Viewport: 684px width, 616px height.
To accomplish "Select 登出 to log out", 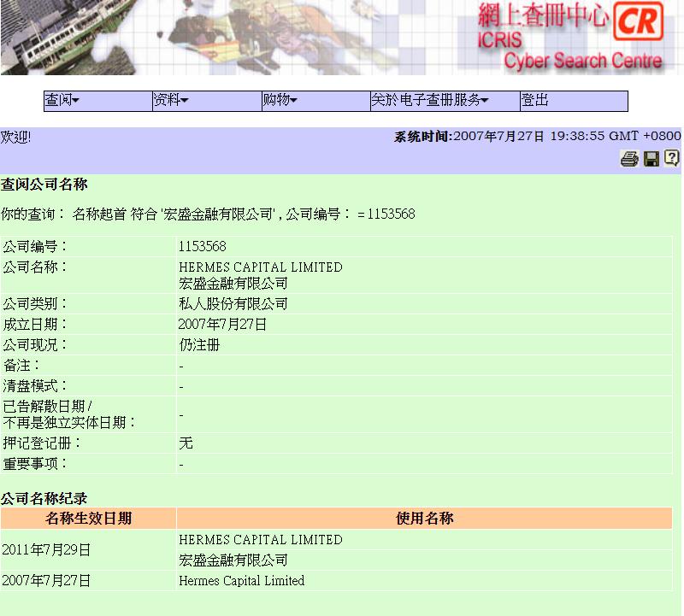I will coord(535,101).
